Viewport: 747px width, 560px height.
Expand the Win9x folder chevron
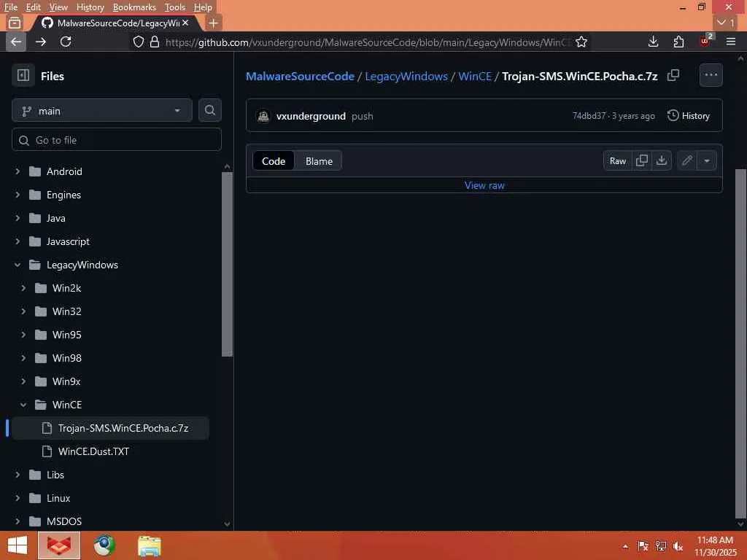pos(23,381)
